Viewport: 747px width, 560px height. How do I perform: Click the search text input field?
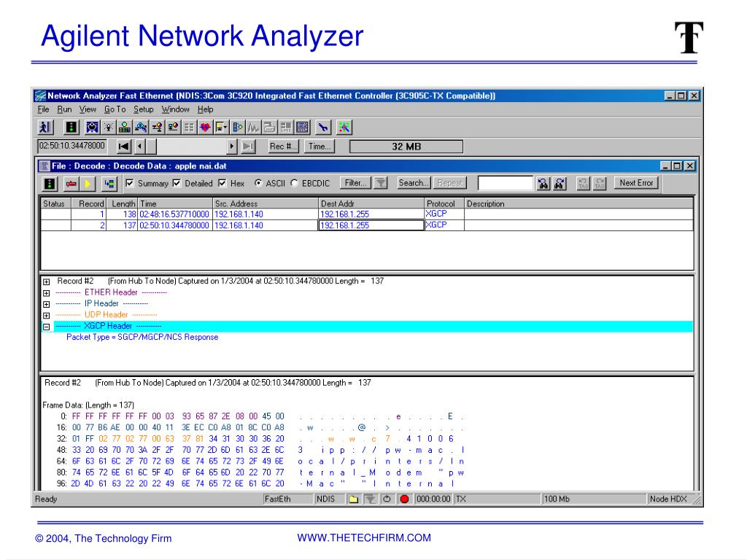[506, 183]
